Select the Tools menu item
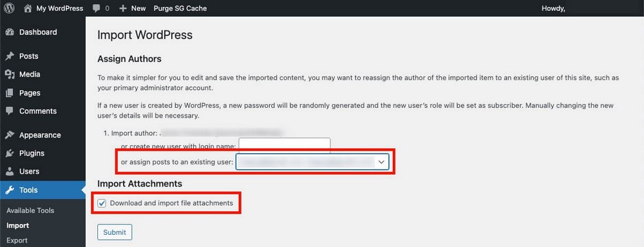The image size is (644, 247). point(43,190)
